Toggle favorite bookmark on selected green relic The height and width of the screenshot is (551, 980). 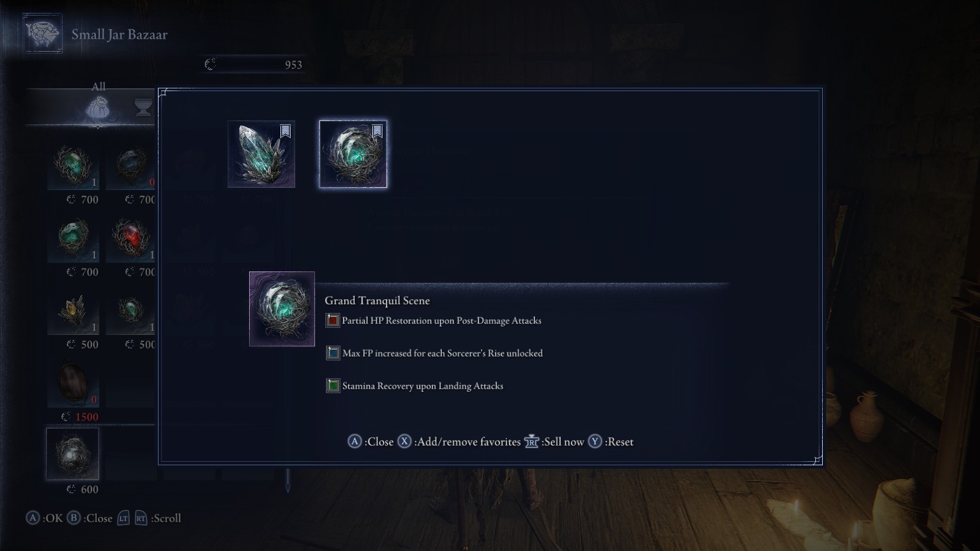(378, 131)
